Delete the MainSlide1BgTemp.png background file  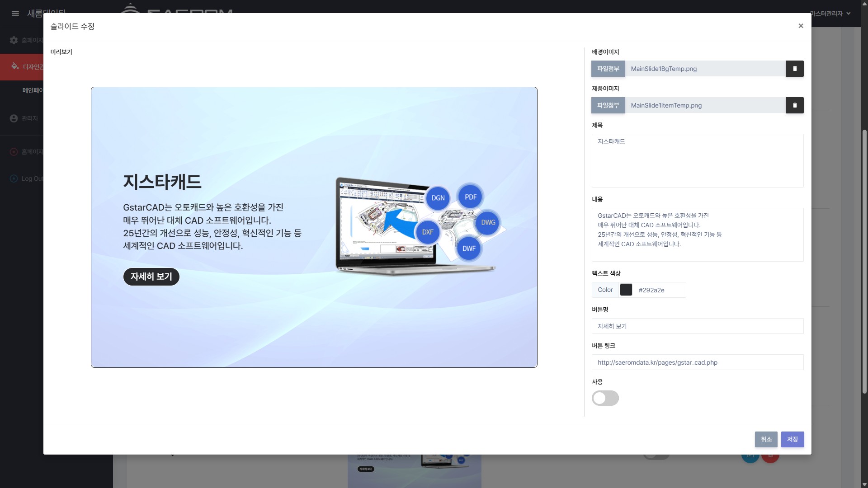(x=794, y=69)
